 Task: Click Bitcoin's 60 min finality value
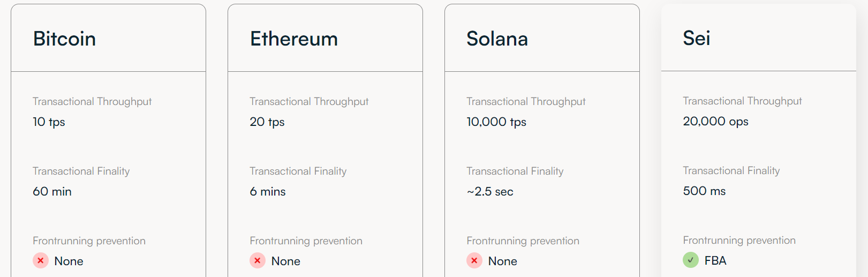point(52,191)
